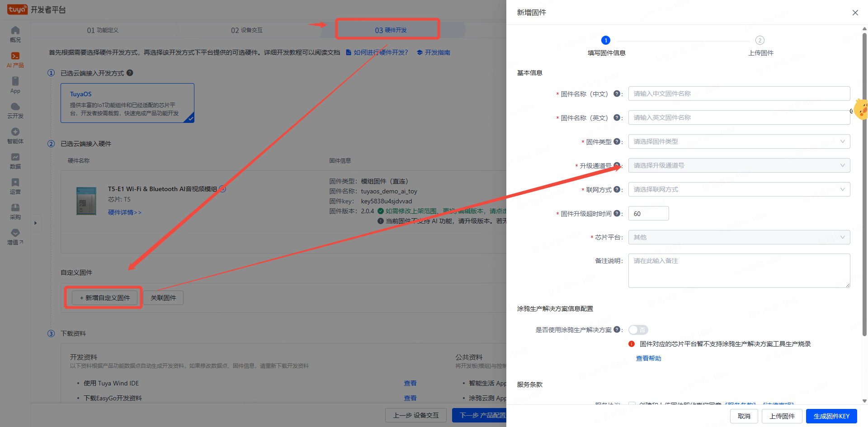Toggle 是否使用涂鸦生产解决方案 switch

point(638,330)
